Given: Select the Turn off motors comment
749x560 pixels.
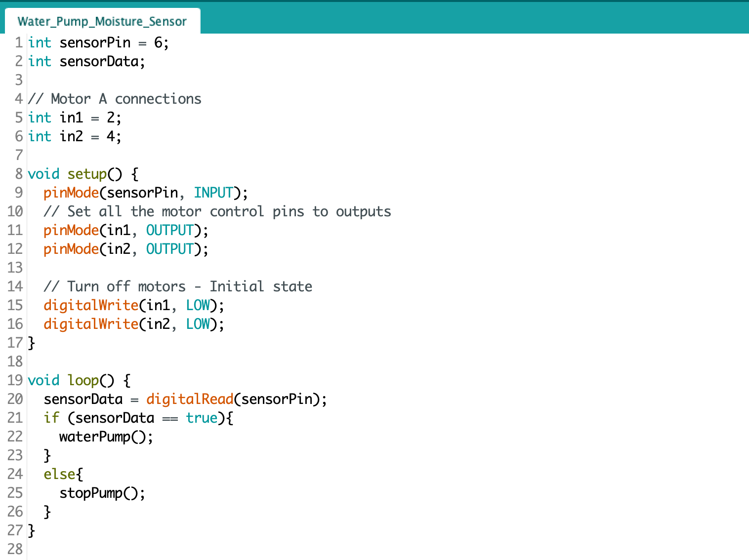Looking at the screenshot, I should coord(180,286).
